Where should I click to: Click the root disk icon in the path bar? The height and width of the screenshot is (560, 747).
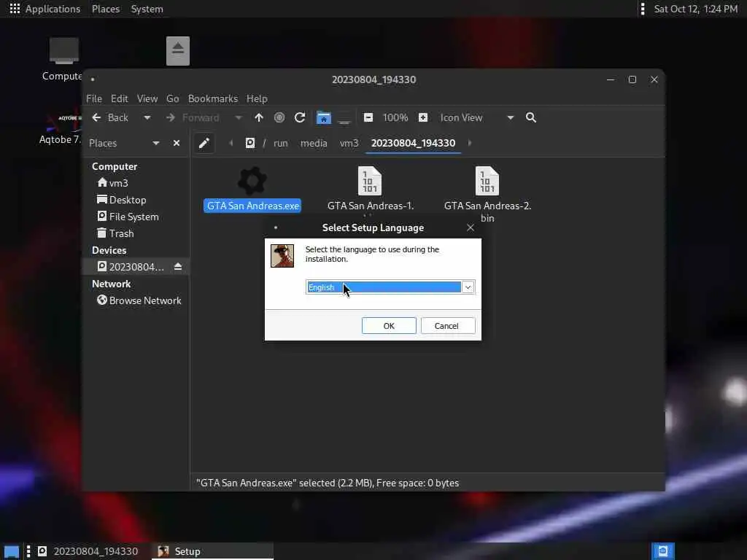click(x=250, y=143)
